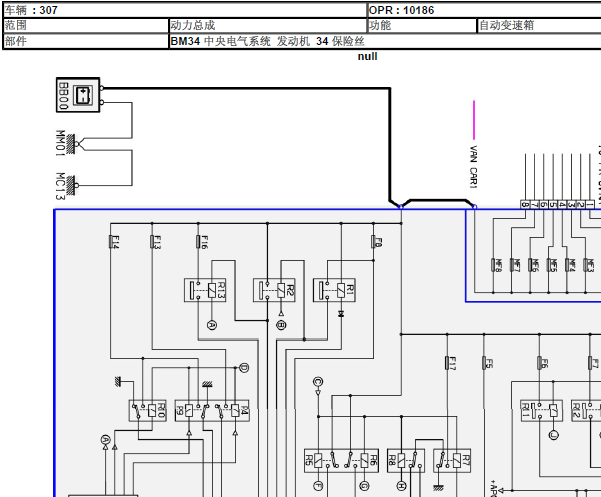Click maxi-fuse MF8 symbol
Image resolution: width=601 pixels, height=497 pixels.
pyautogui.click(x=493, y=265)
